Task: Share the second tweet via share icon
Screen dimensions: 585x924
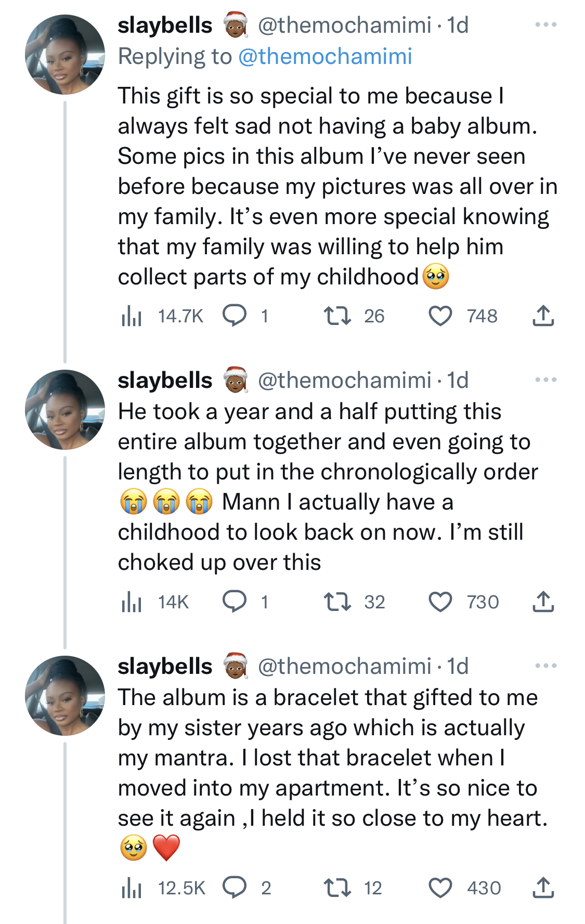Action: pyautogui.click(x=543, y=602)
